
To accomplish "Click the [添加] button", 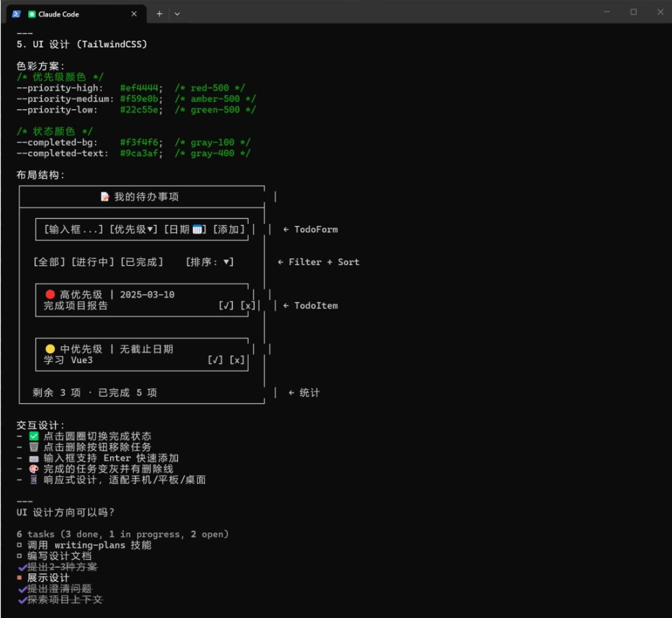I will (x=229, y=229).
